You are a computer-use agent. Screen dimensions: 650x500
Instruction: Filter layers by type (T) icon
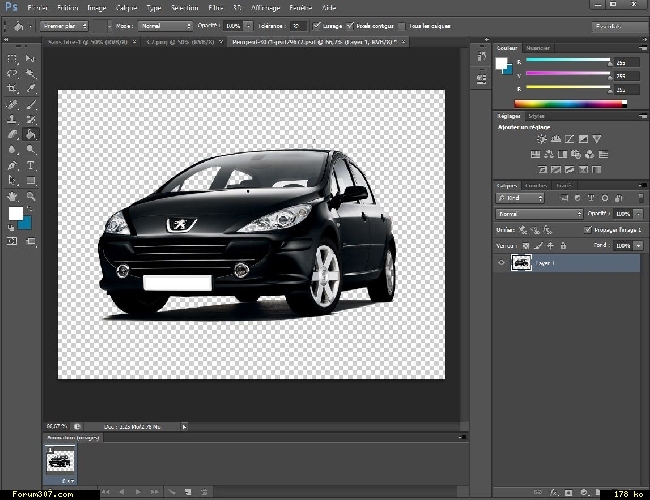(591, 198)
